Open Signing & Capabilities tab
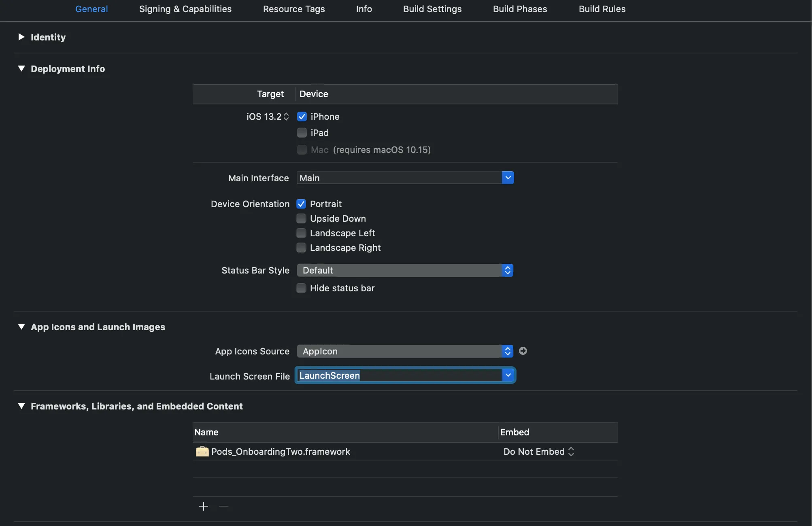This screenshot has width=812, height=526. (x=185, y=9)
